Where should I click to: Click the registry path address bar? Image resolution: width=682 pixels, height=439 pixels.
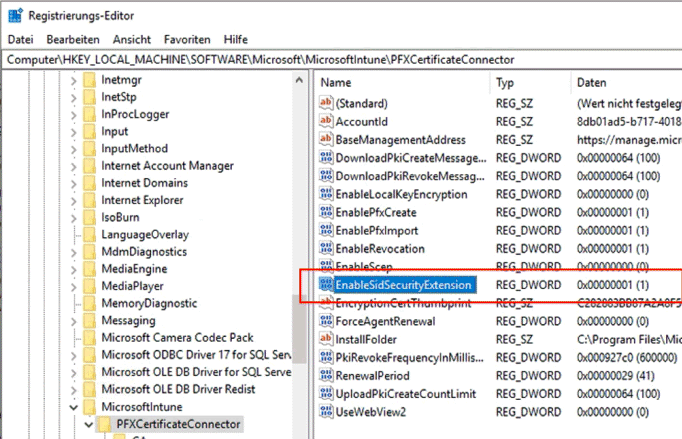point(344,60)
